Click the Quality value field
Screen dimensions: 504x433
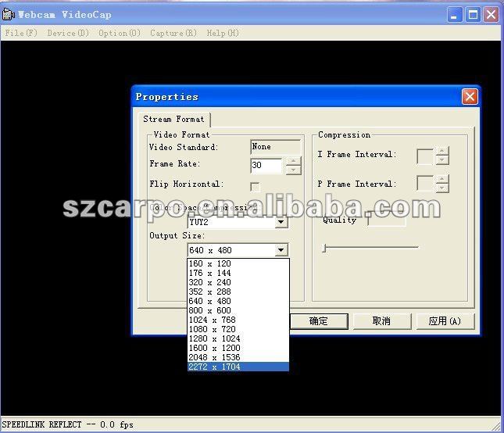(387, 220)
